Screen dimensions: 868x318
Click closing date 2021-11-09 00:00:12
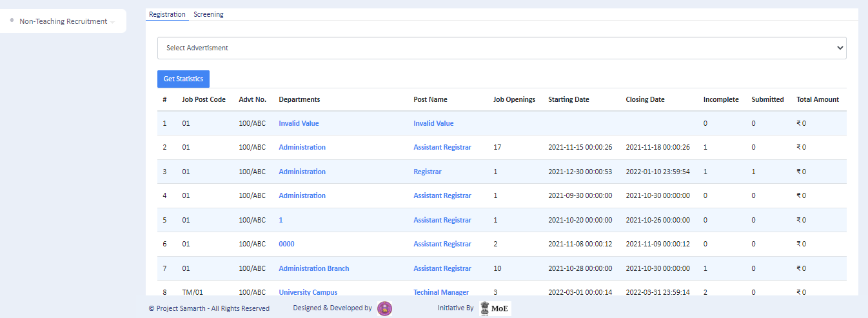coord(658,244)
